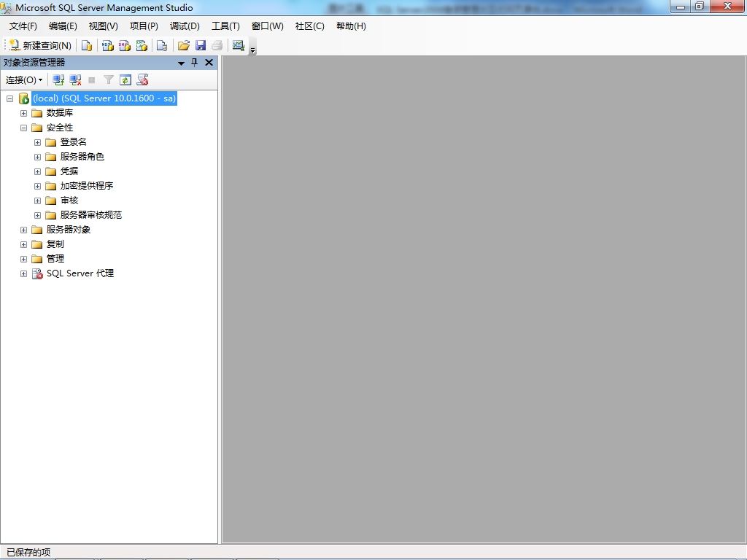Open the 项目(P) menu
Viewport: 747px width, 560px height.
coord(144,26)
